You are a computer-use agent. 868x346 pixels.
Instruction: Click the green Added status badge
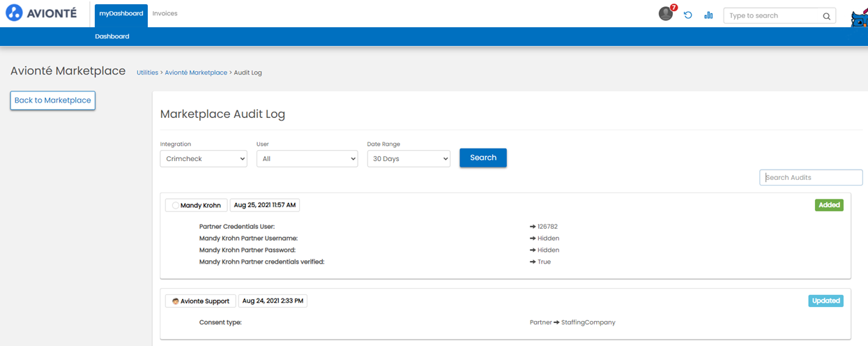click(829, 205)
